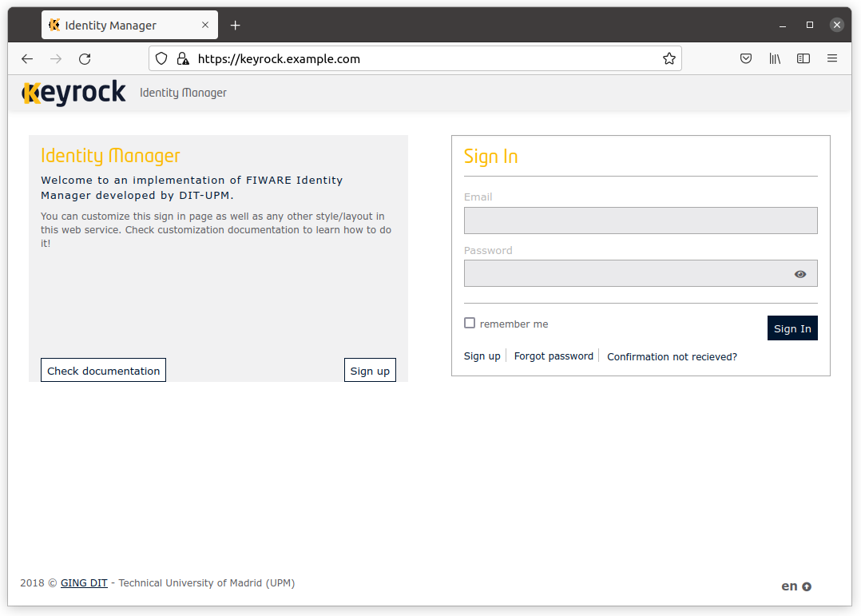Click Sign up in the welcome panel
The width and height of the screenshot is (861, 616).
pyautogui.click(x=370, y=371)
